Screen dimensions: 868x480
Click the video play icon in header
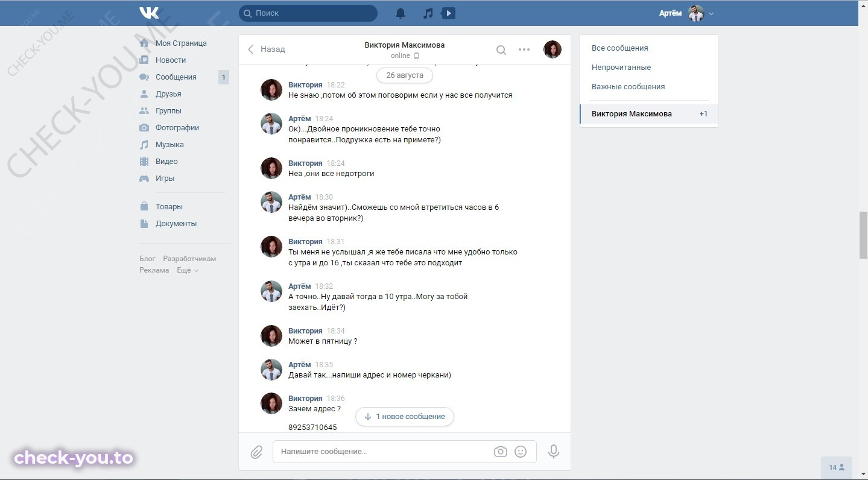coord(448,13)
